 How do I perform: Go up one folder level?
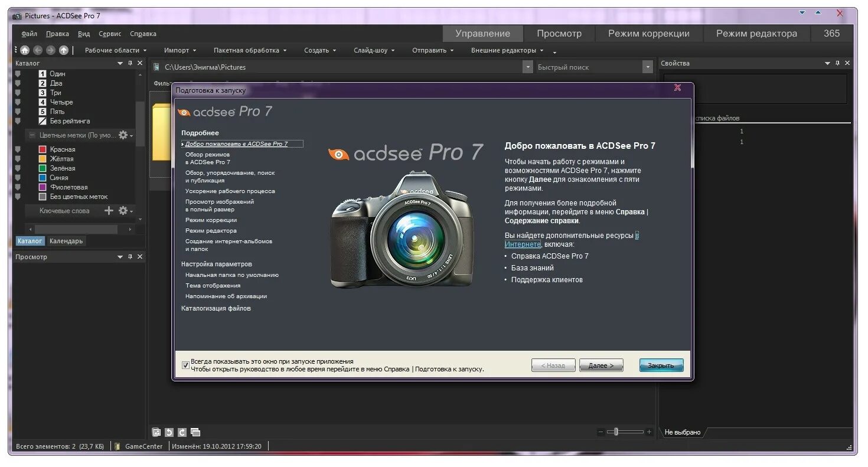64,51
